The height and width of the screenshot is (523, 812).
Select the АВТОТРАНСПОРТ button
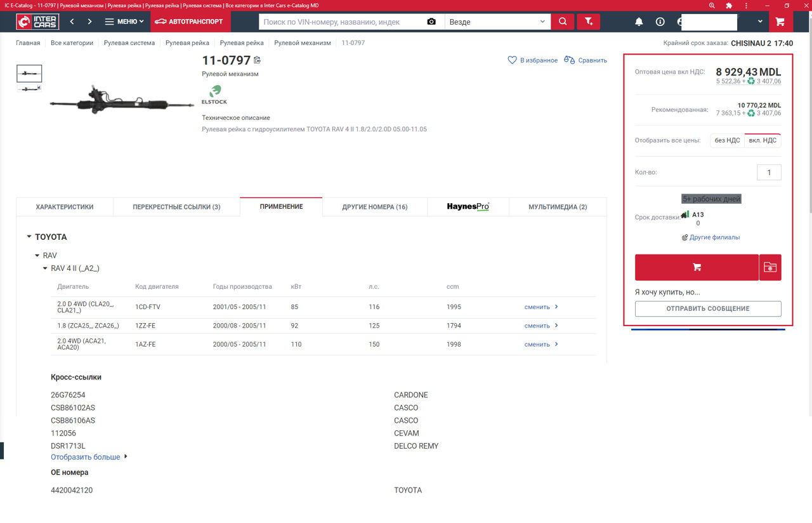pos(190,22)
